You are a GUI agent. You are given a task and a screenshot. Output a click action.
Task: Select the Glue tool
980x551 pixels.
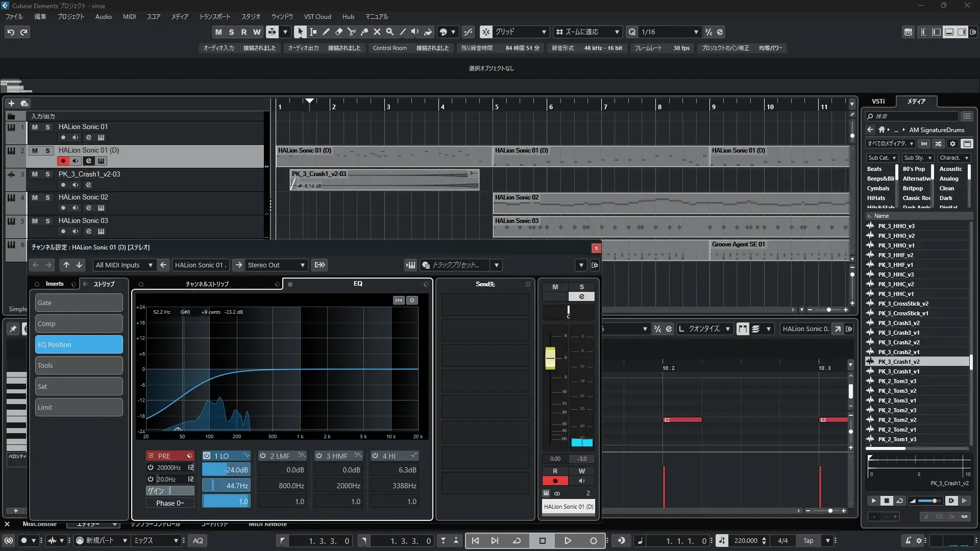pos(364,32)
